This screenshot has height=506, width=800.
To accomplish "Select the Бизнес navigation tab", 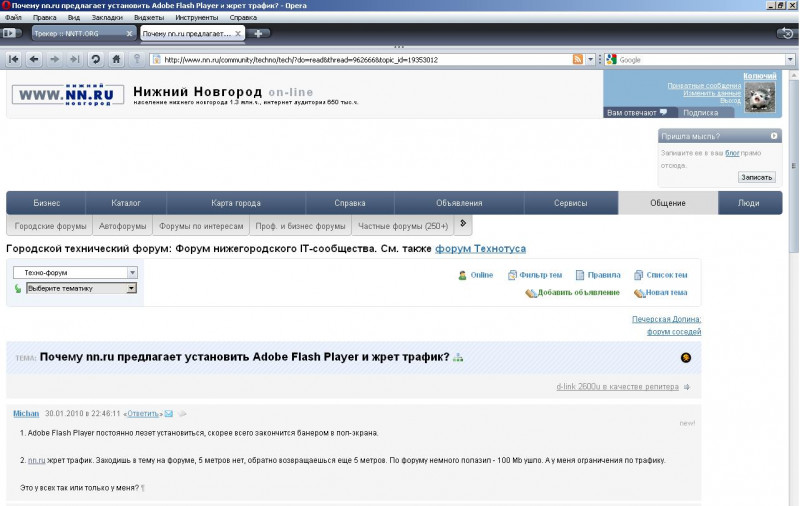I will (x=46, y=203).
